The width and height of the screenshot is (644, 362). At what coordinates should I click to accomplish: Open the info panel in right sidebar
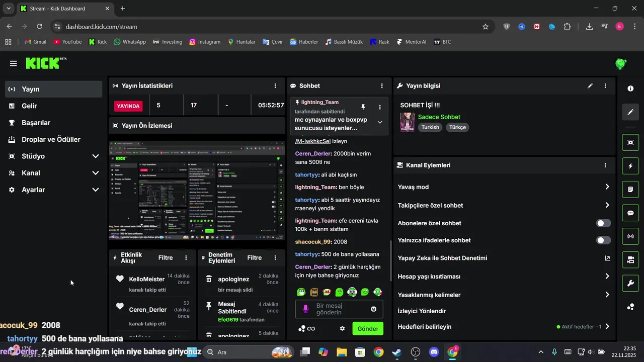[x=630, y=88]
